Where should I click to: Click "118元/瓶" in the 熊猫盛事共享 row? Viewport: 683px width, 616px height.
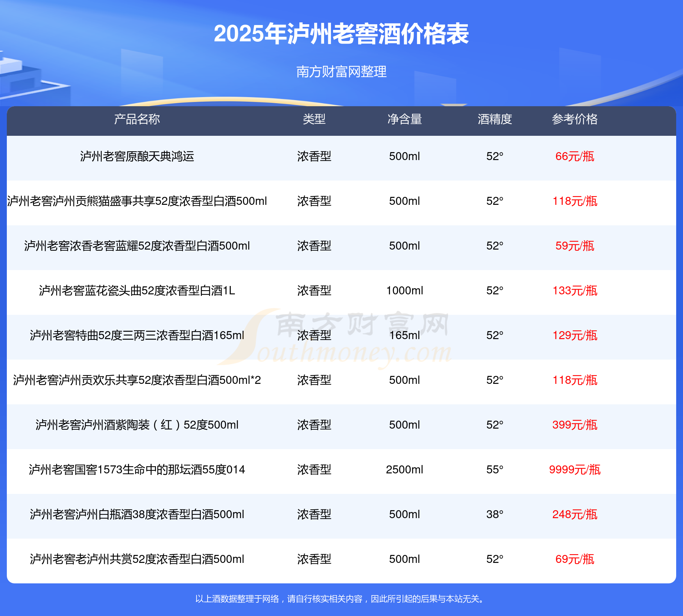pos(575,201)
